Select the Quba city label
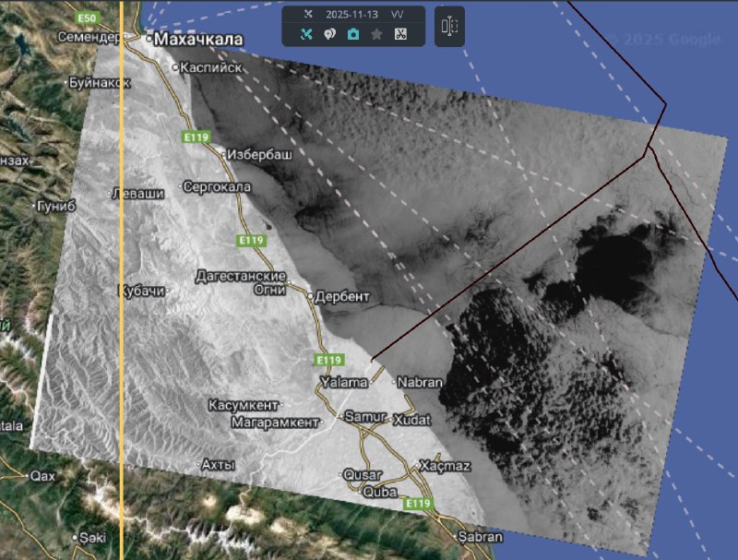 tap(380, 492)
